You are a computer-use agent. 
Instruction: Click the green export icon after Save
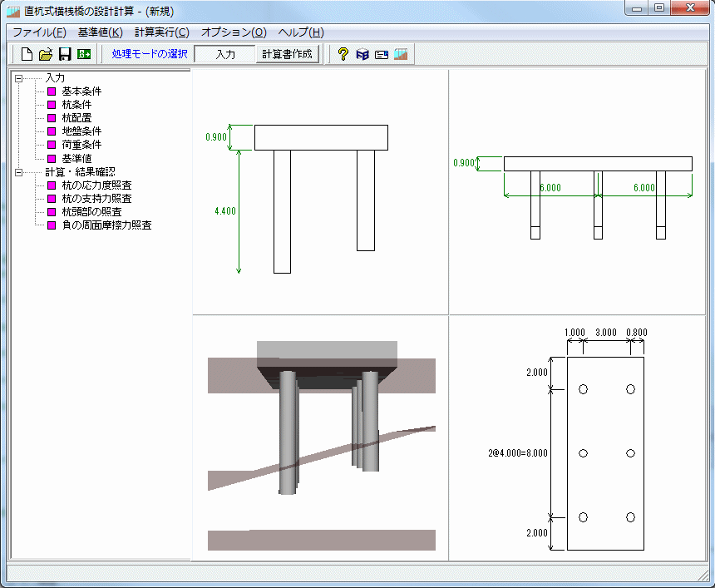coord(84,55)
